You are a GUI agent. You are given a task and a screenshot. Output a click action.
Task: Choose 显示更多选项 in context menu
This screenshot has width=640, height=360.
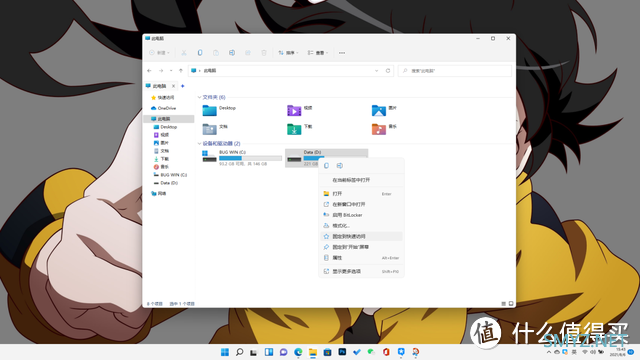(x=361, y=271)
